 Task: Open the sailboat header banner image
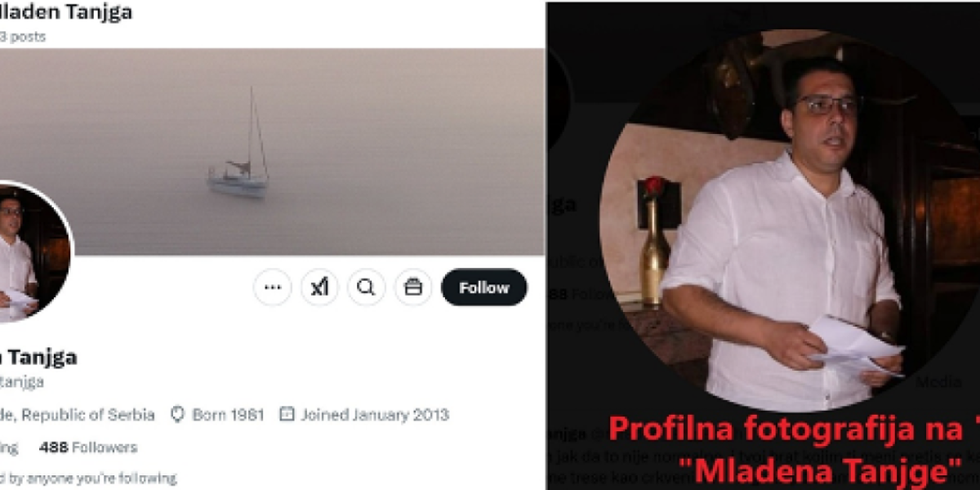click(x=272, y=152)
